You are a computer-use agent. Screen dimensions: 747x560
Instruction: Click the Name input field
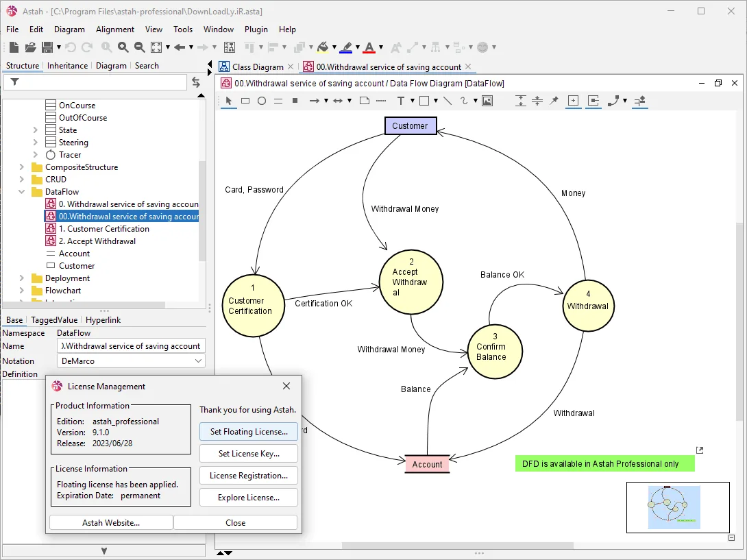coord(131,346)
